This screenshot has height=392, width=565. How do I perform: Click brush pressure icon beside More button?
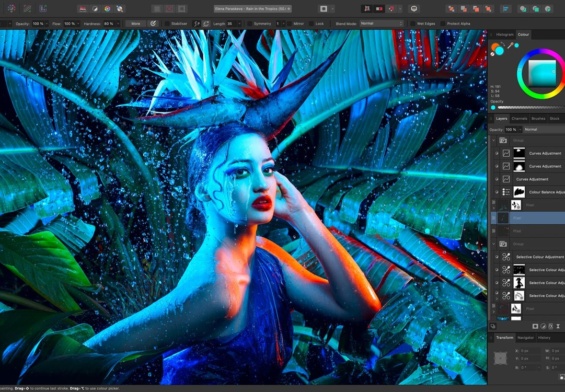pyautogui.click(x=153, y=23)
